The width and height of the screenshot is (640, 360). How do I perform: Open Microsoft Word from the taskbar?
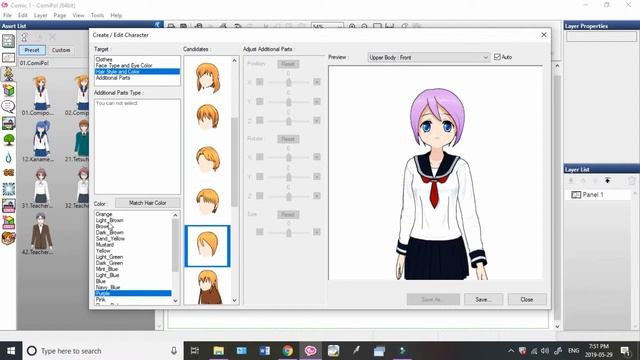(264, 351)
